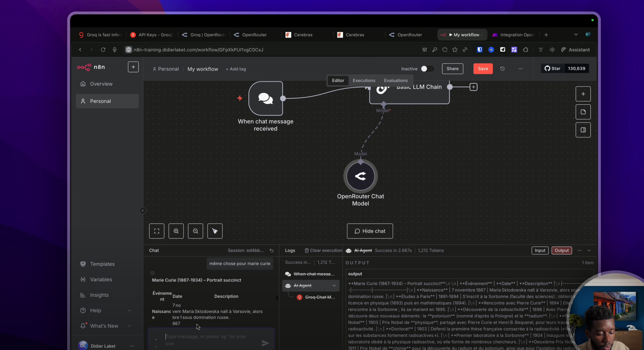Viewport: 644px width, 350px height.
Task: Open the Overview page
Action: pyautogui.click(x=107, y=84)
